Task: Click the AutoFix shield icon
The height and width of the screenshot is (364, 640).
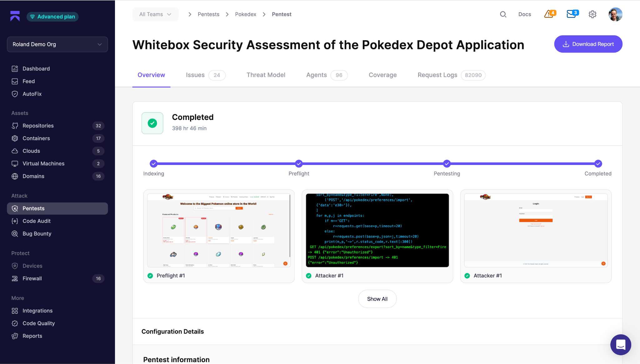Action: (x=15, y=94)
